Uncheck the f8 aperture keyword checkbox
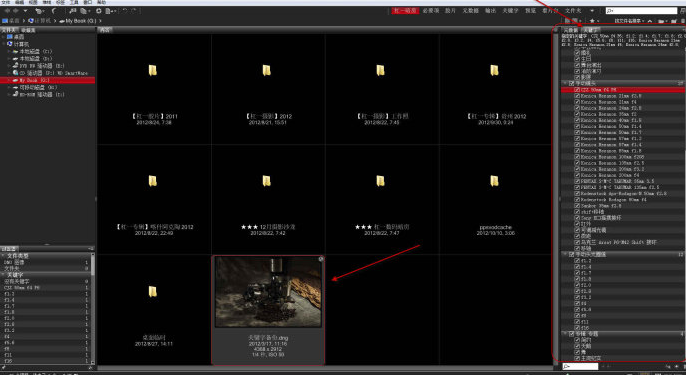The height and width of the screenshot is (375, 686). point(577,315)
